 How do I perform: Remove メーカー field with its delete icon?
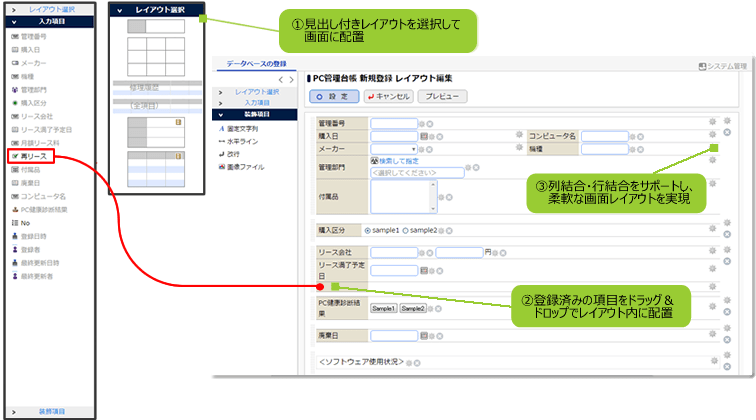coord(429,149)
